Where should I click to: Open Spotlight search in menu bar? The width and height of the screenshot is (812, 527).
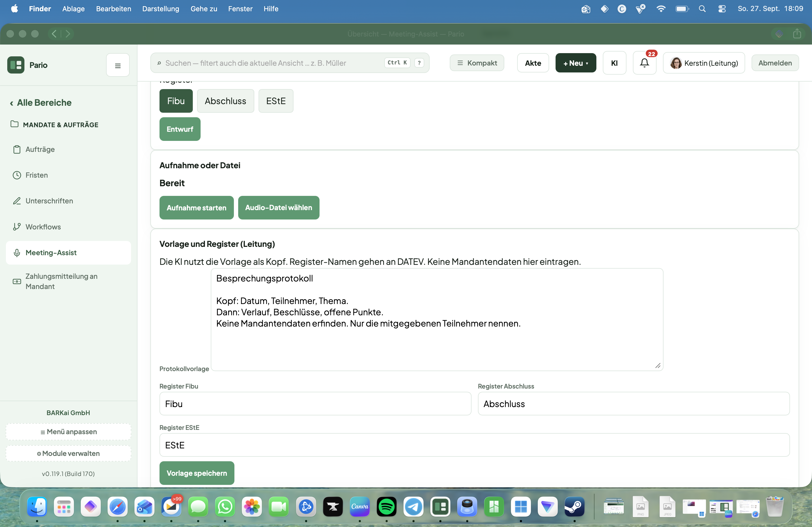pos(702,9)
